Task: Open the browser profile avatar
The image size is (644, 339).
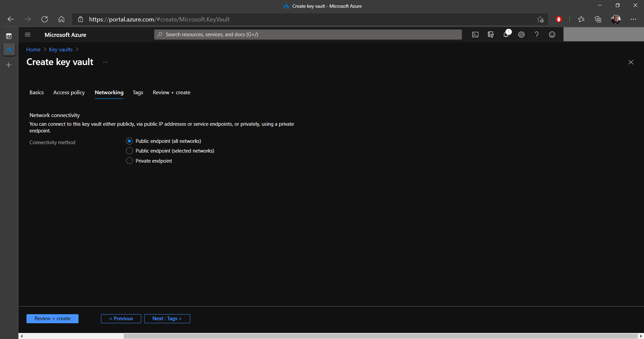Action: click(x=615, y=19)
